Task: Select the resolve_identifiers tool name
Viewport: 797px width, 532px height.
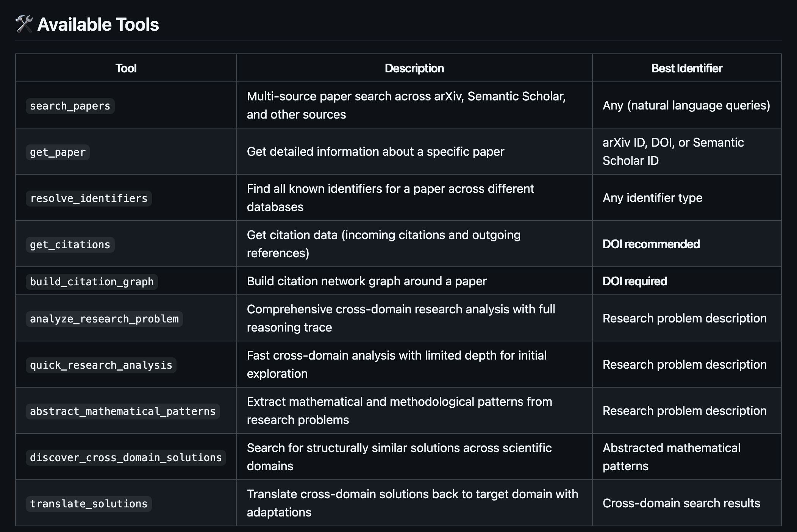Action: point(89,199)
